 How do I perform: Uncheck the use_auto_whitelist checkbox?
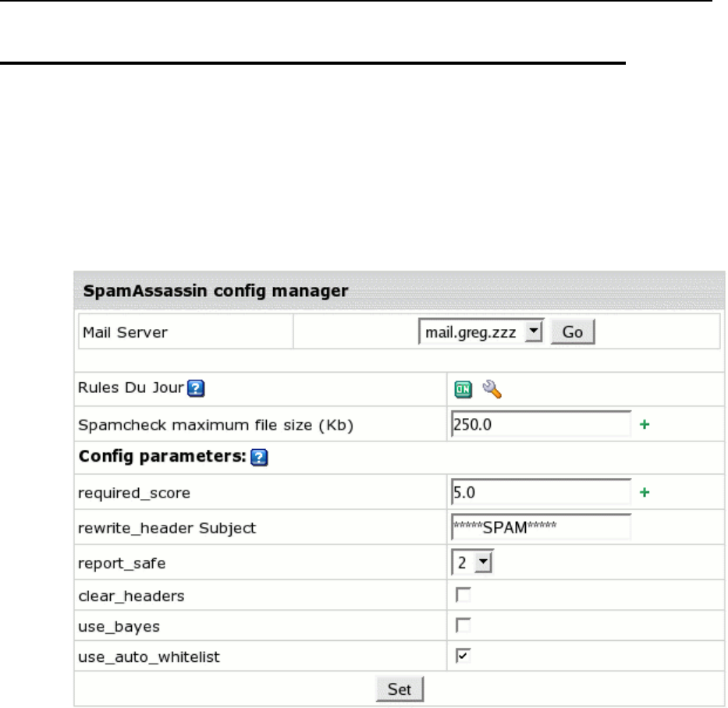tap(463, 657)
